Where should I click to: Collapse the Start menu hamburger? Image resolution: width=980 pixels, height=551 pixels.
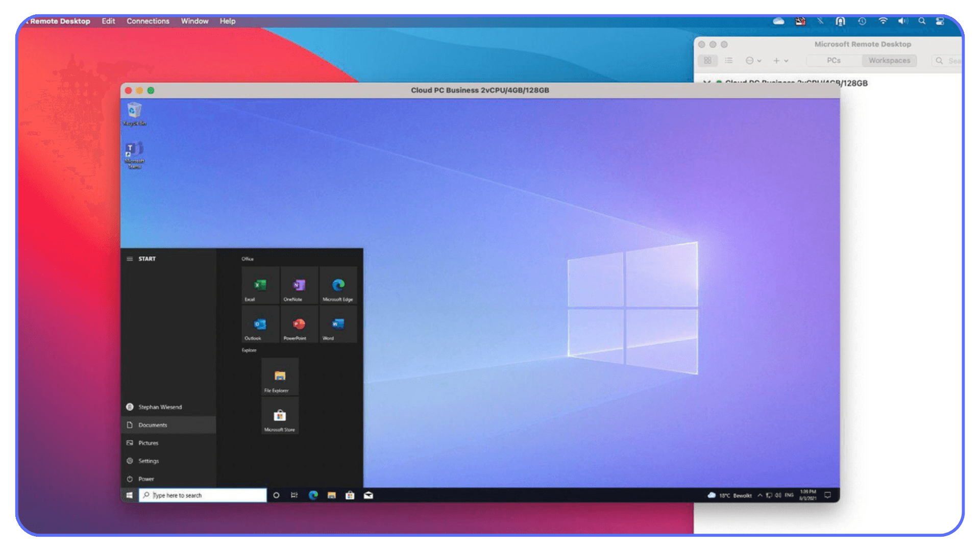(x=130, y=259)
